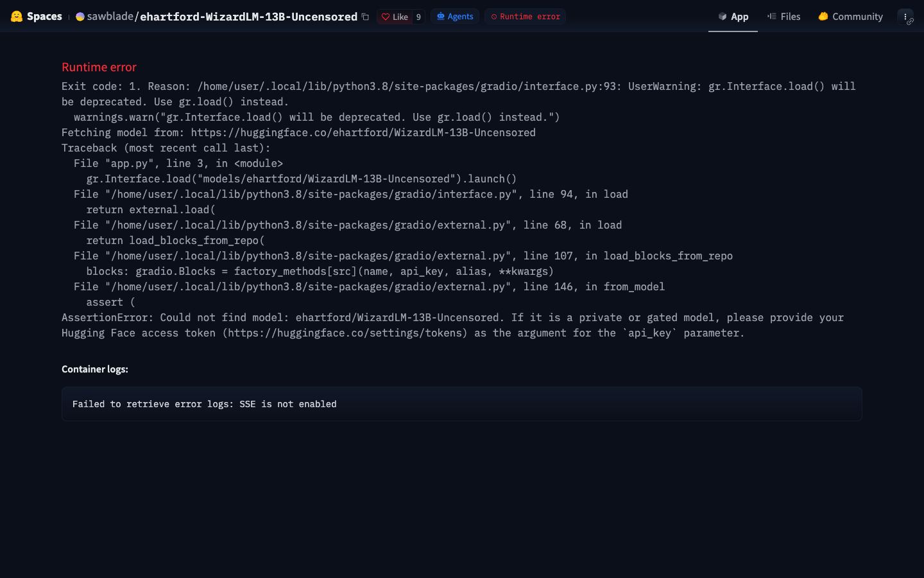The image size is (924, 578).
Task: Open the Spaces link in header
Action: pyautogui.click(x=44, y=16)
